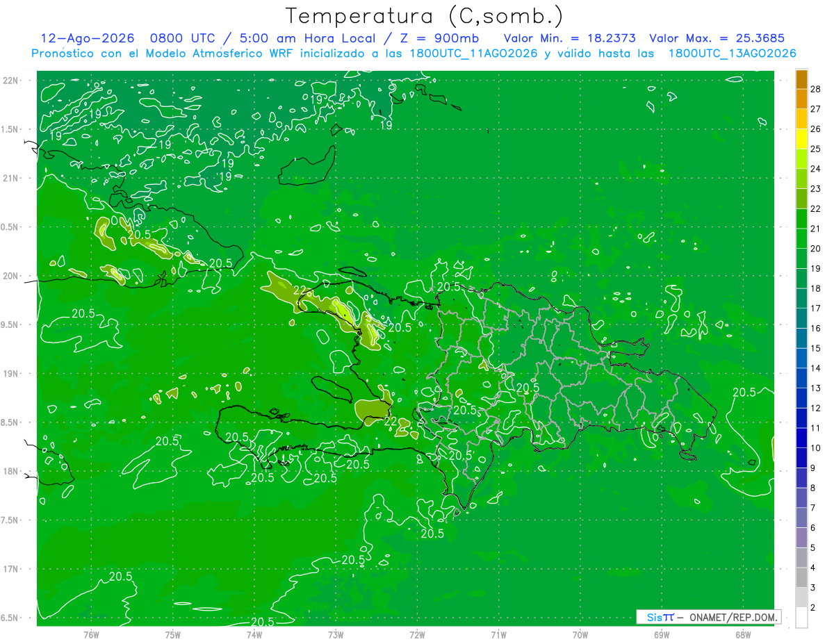Click the "Valor Min. = 18.2373" readout
834x644 pixels.
coord(570,38)
